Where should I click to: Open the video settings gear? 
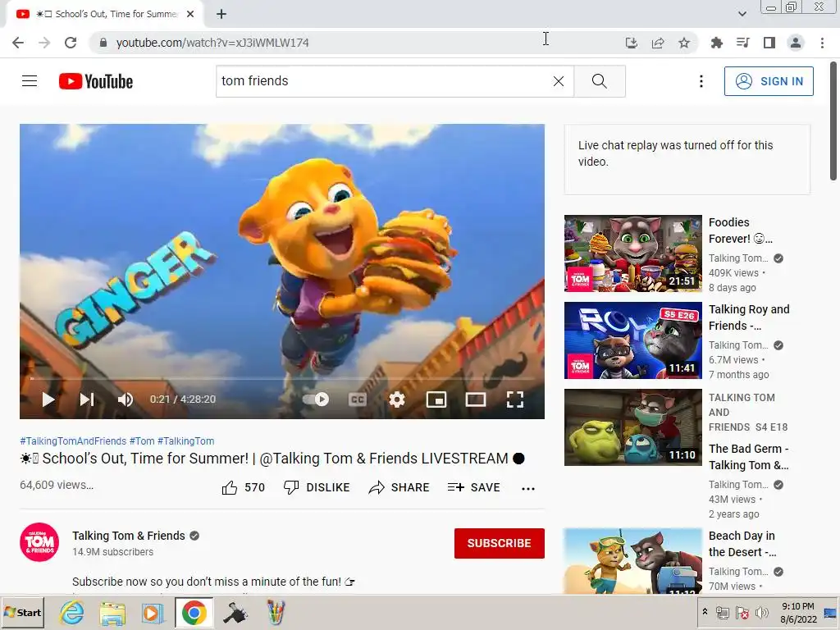click(x=396, y=399)
